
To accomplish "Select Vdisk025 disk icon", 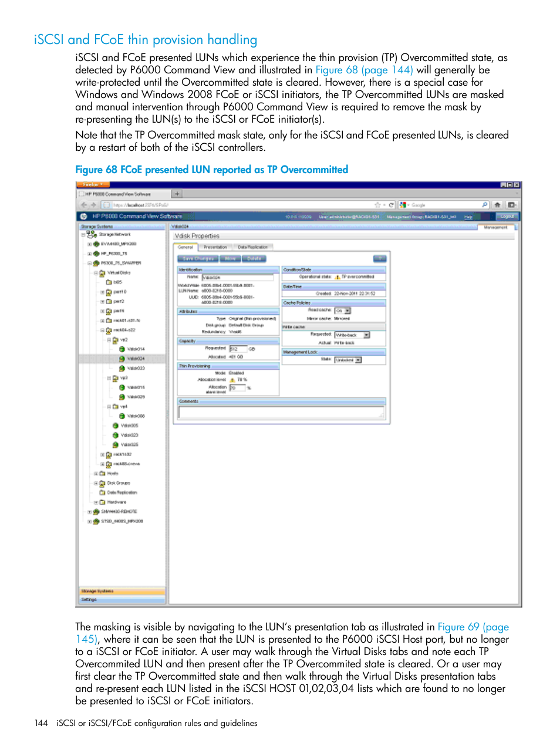I will (116, 444).
